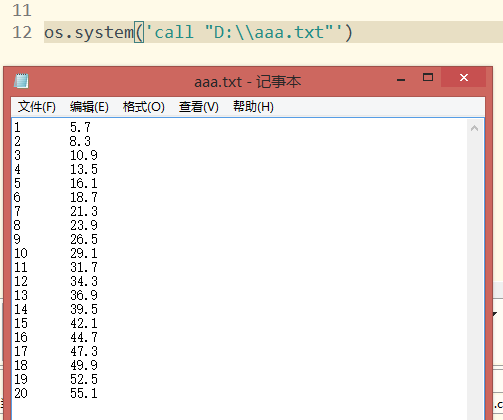
Task: Open the 编辑(E) menu in Notepad
Action: click(x=89, y=107)
